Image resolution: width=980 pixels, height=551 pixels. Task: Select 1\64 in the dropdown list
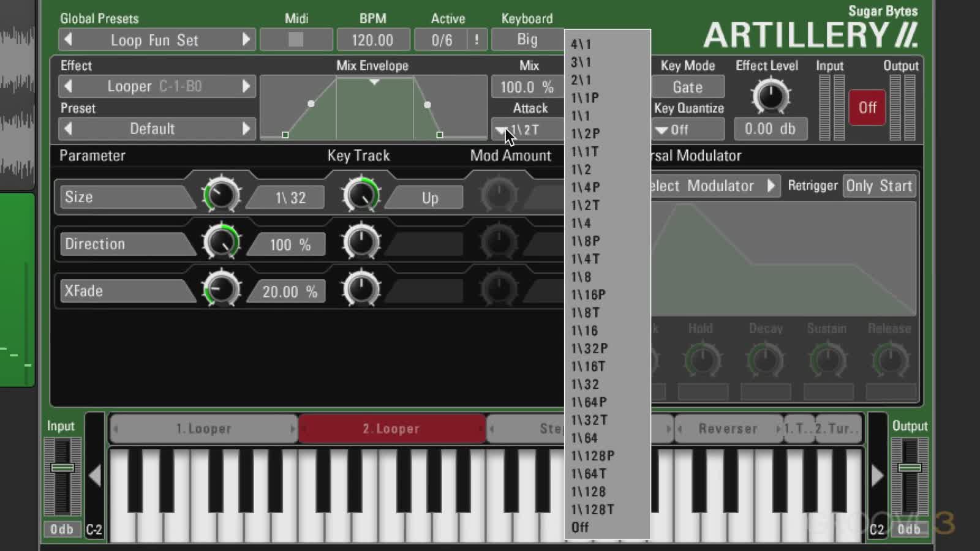coord(607,438)
